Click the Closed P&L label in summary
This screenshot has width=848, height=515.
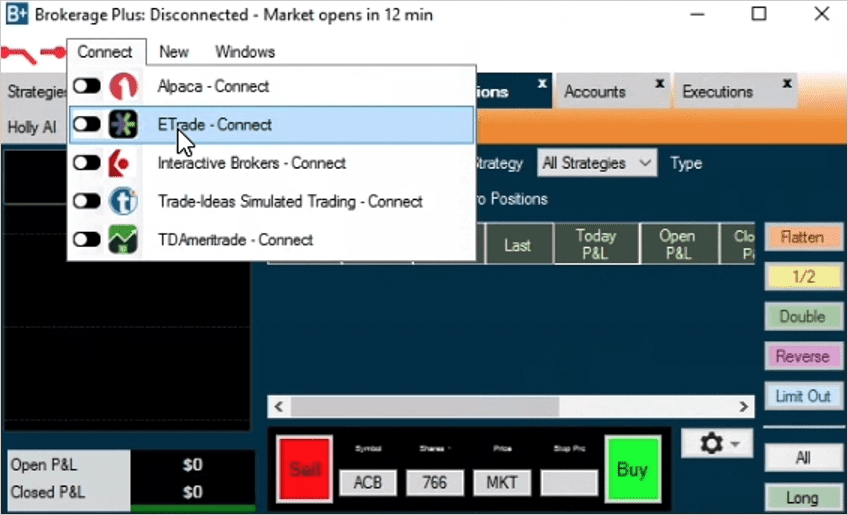tap(48, 492)
